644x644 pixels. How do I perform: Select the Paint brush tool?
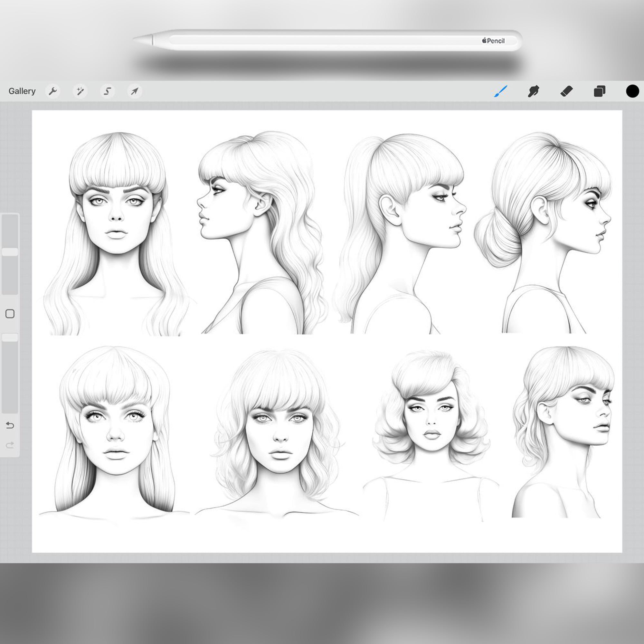500,91
